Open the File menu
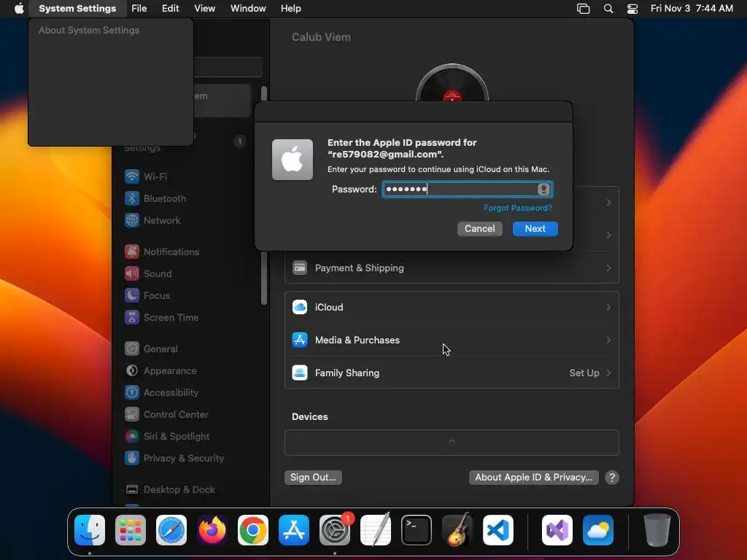The width and height of the screenshot is (747, 560). [x=139, y=9]
